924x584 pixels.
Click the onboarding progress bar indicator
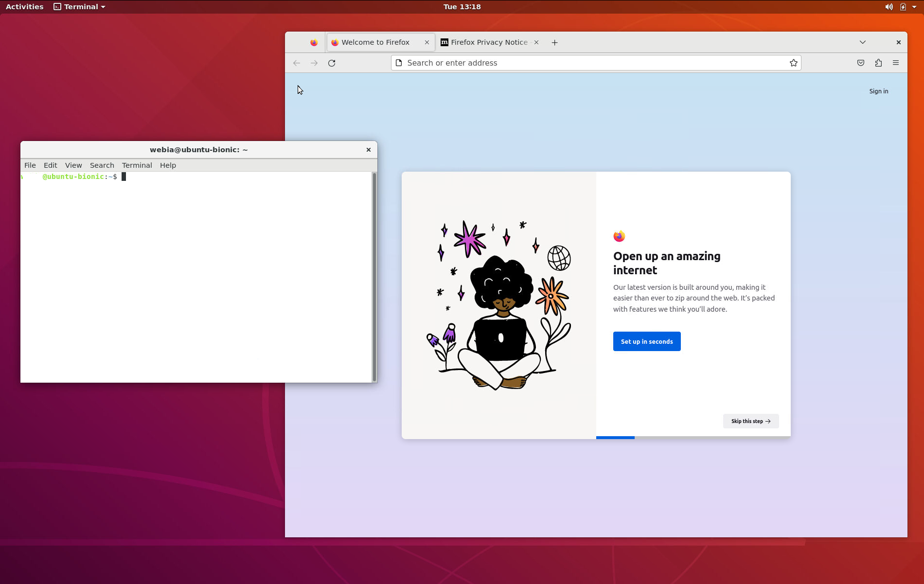615,438
